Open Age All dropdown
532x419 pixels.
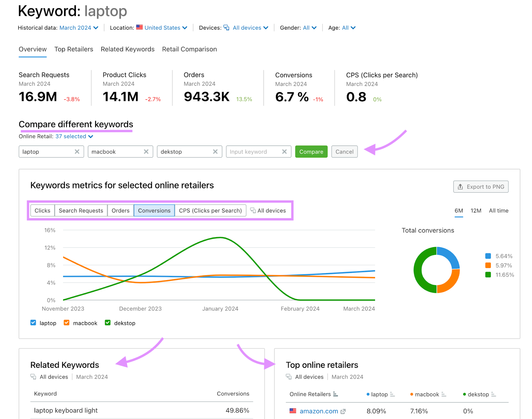[349, 28]
